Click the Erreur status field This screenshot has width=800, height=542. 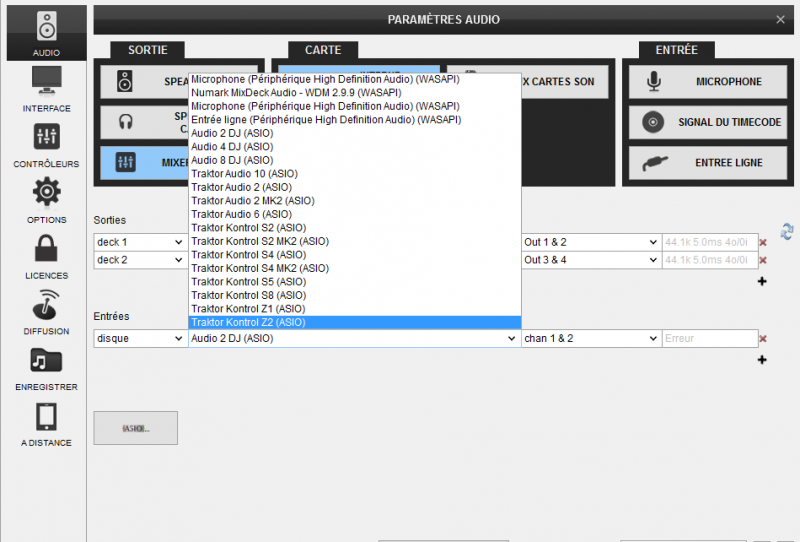pos(709,338)
